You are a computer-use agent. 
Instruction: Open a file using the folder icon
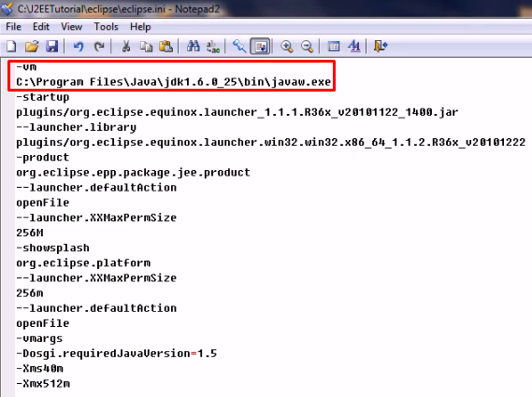pos(32,46)
